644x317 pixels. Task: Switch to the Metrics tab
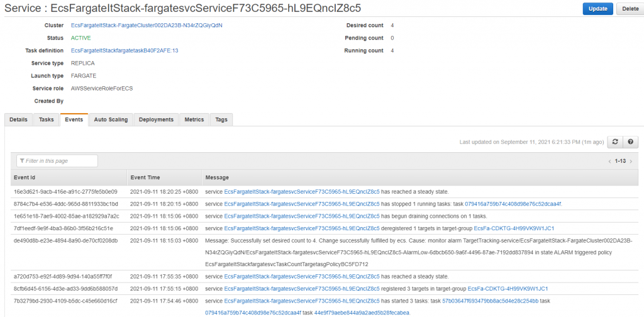(194, 120)
